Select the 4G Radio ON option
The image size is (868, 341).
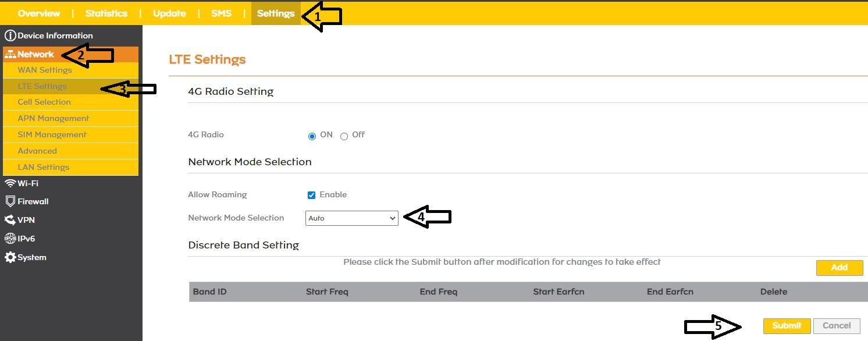coord(312,136)
